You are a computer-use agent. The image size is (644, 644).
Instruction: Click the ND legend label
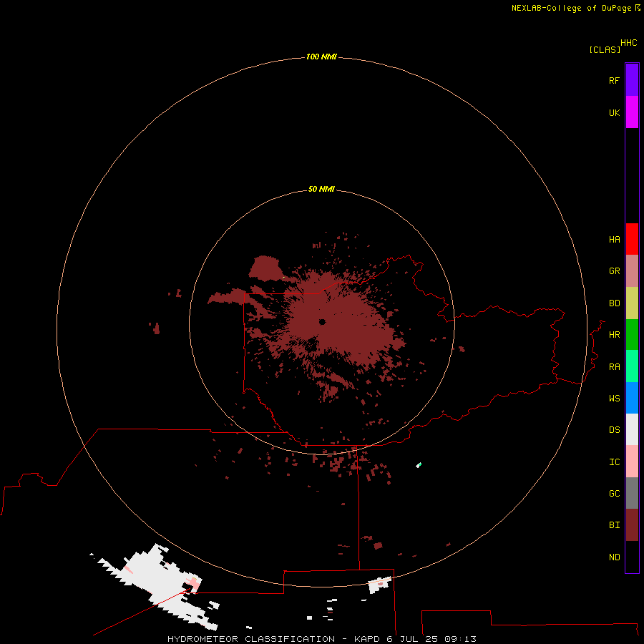coord(614,557)
